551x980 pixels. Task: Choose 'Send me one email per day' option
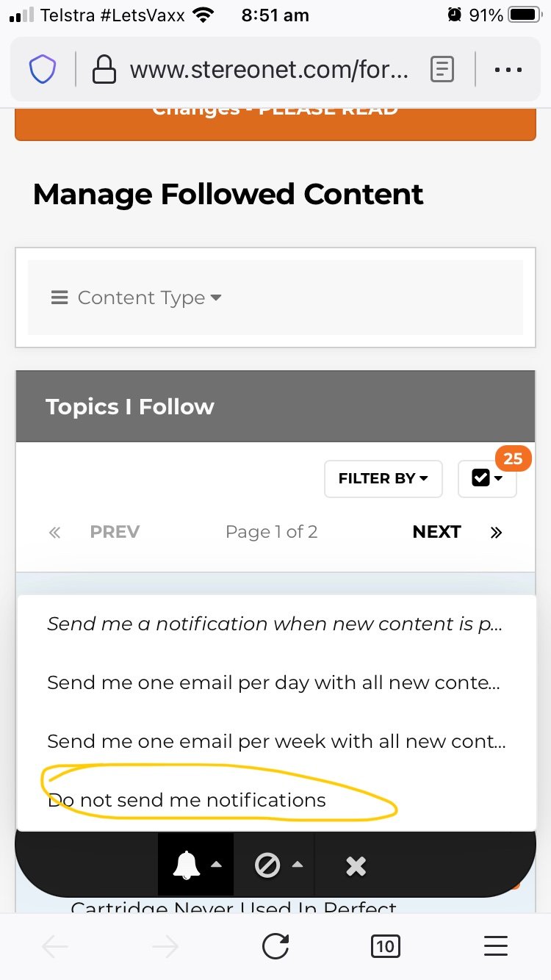coord(273,682)
